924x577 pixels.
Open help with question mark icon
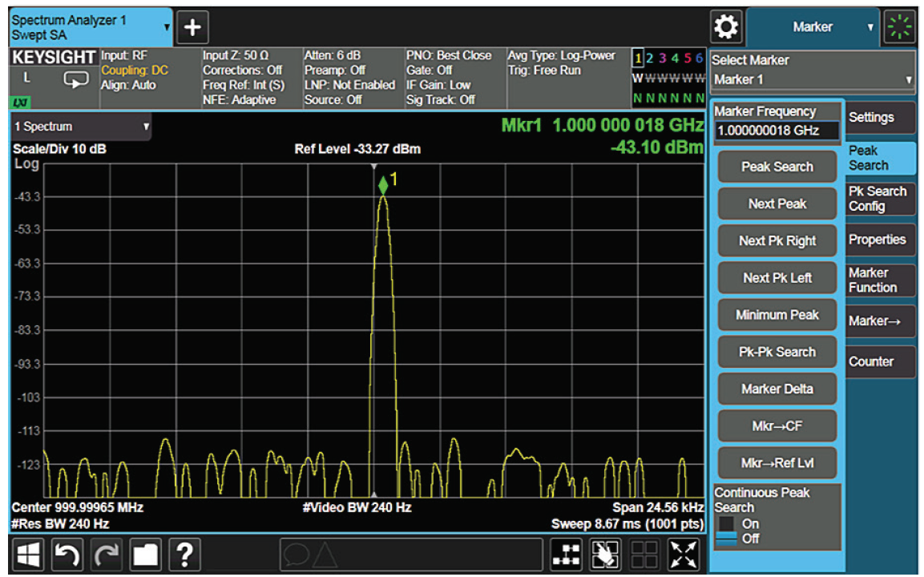184,554
